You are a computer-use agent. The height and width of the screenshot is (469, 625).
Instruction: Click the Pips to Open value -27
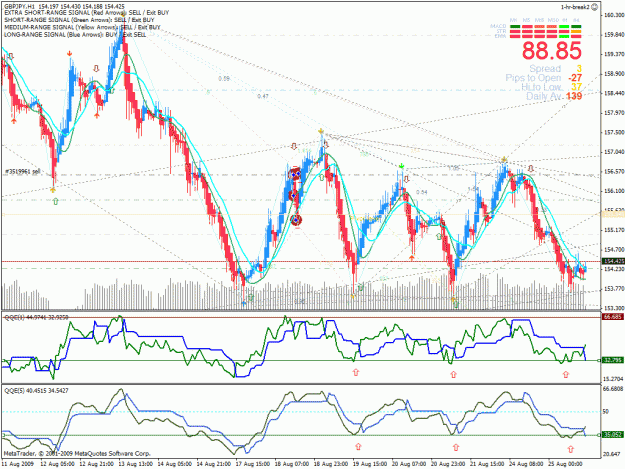[575, 78]
